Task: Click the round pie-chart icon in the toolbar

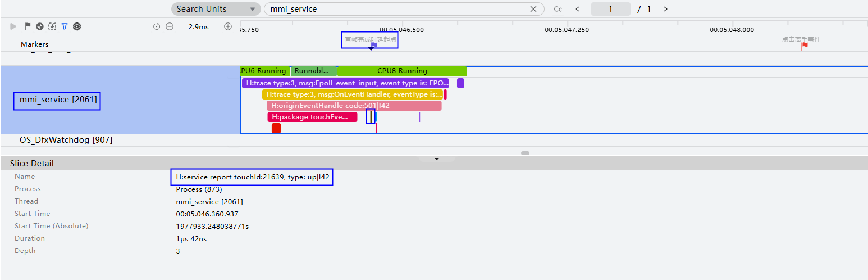Action: click(x=40, y=26)
